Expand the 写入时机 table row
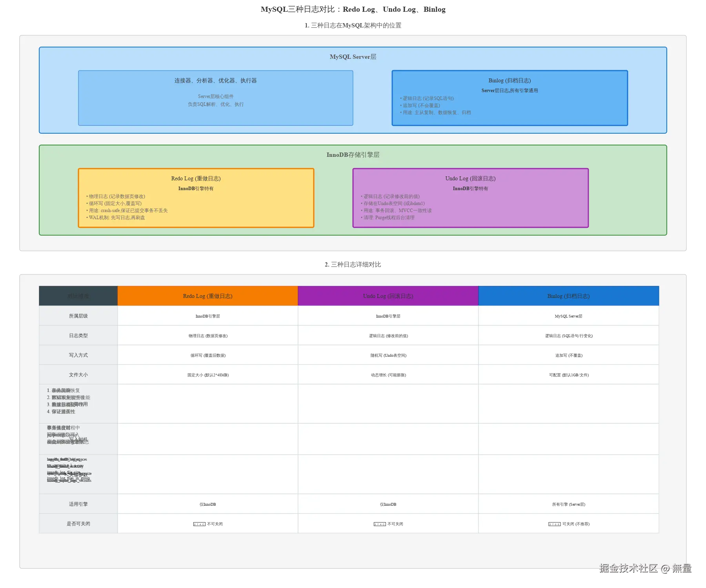This screenshot has height=588, width=706. pyautogui.click(x=78, y=439)
